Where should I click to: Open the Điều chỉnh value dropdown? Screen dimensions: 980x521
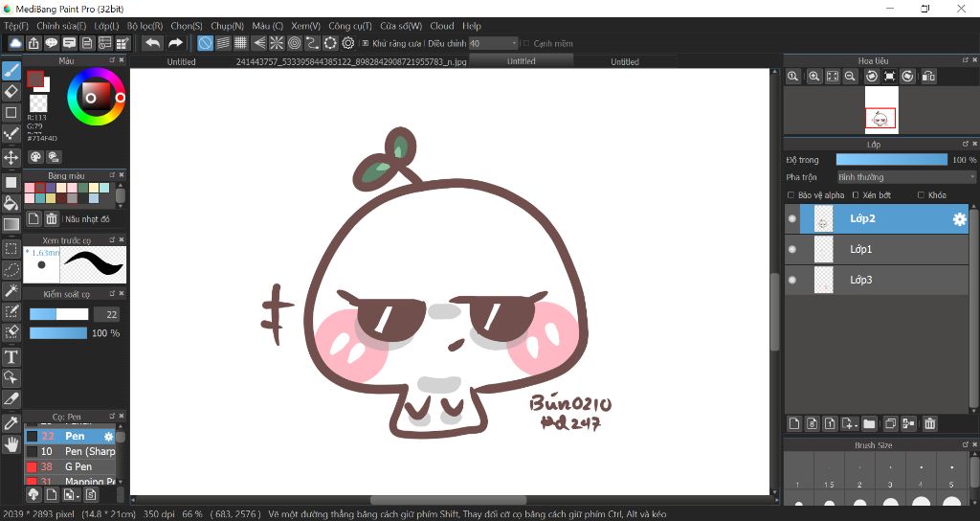(494, 43)
